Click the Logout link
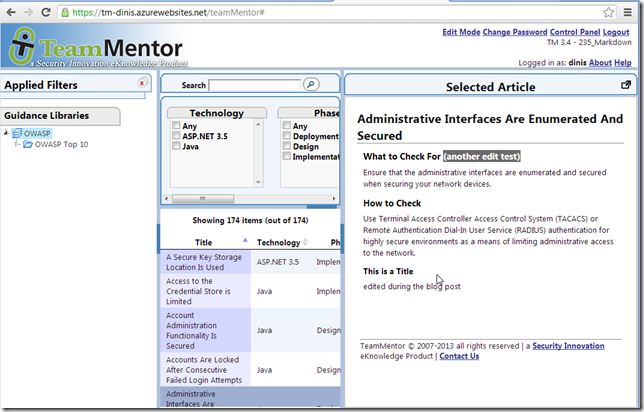The height and width of the screenshot is (412, 644). point(616,32)
